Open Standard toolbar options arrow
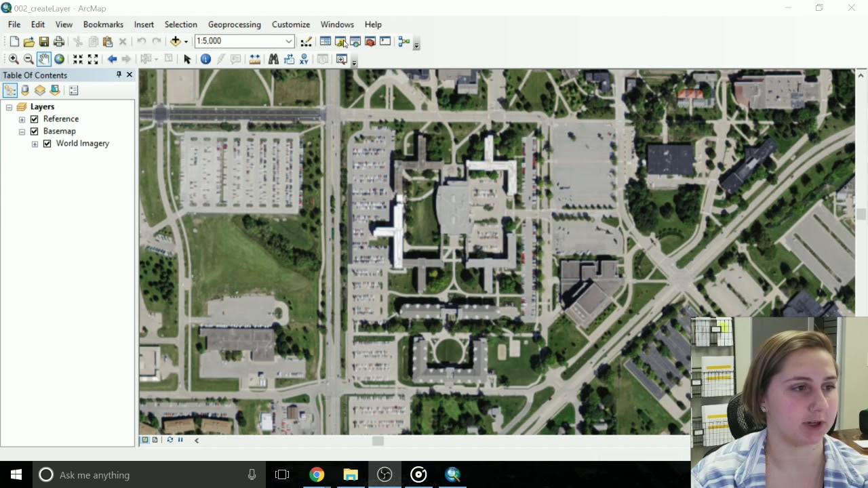868x488 pixels. tap(416, 45)
